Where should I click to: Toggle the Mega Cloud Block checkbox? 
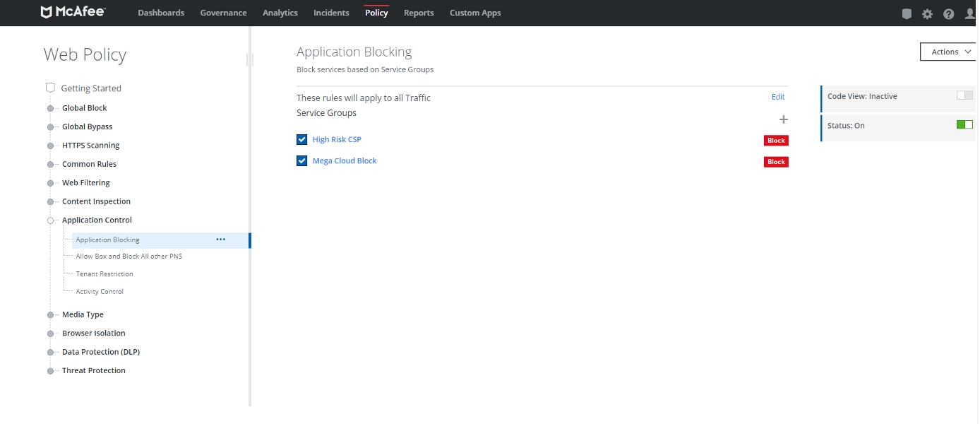click(x=302, y=161)
